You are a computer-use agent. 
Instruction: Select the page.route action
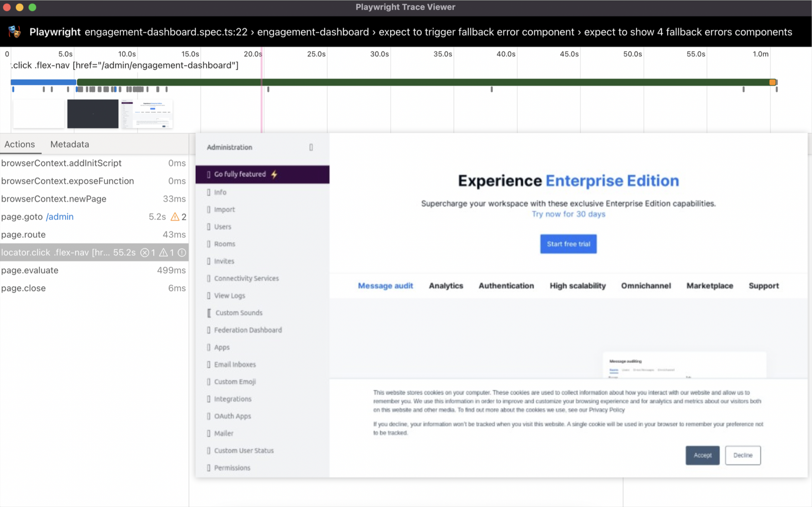pos(94,234)
